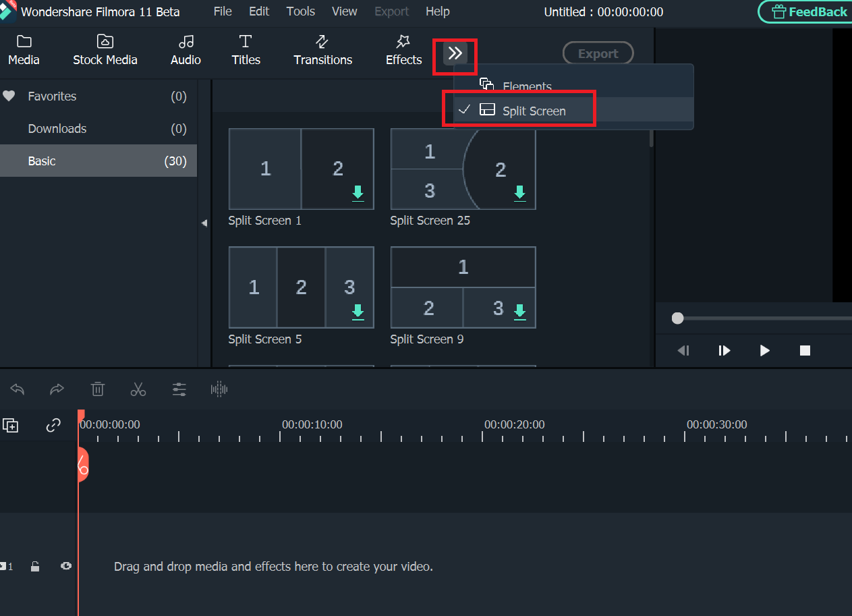Click the Delete trash icon
This screenshot has width=852, height=616.
pos(98,389)
